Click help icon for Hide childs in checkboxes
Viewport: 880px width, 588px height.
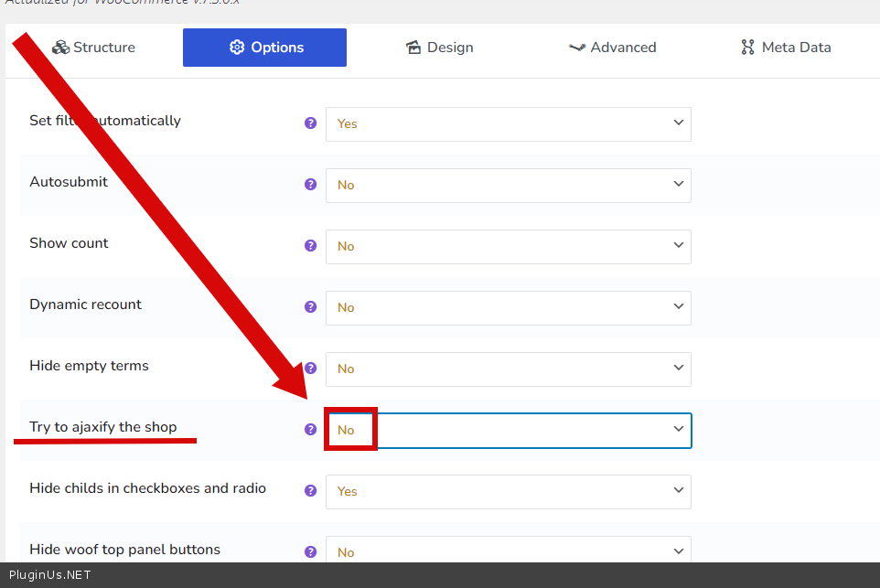click(310, 490)
